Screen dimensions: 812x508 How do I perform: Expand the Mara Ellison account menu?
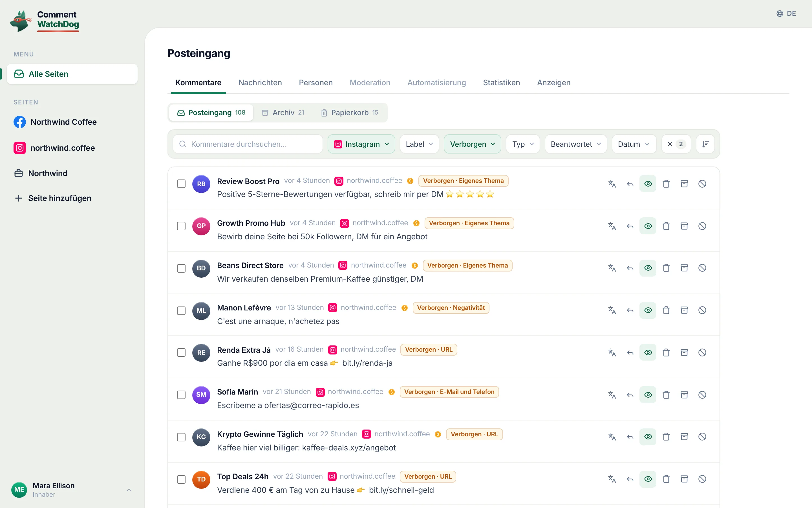click(x=72, y=490)
